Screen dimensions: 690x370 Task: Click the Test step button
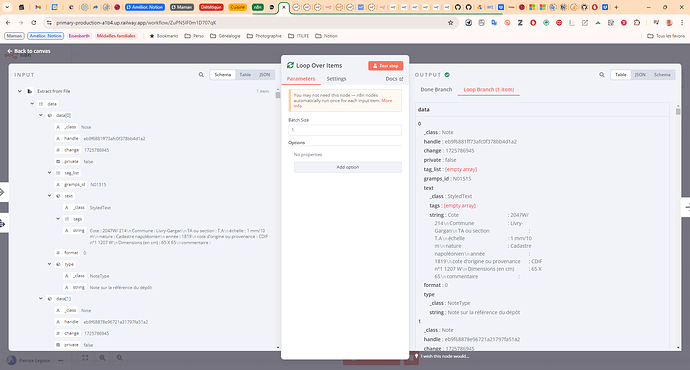coord(385,66)
